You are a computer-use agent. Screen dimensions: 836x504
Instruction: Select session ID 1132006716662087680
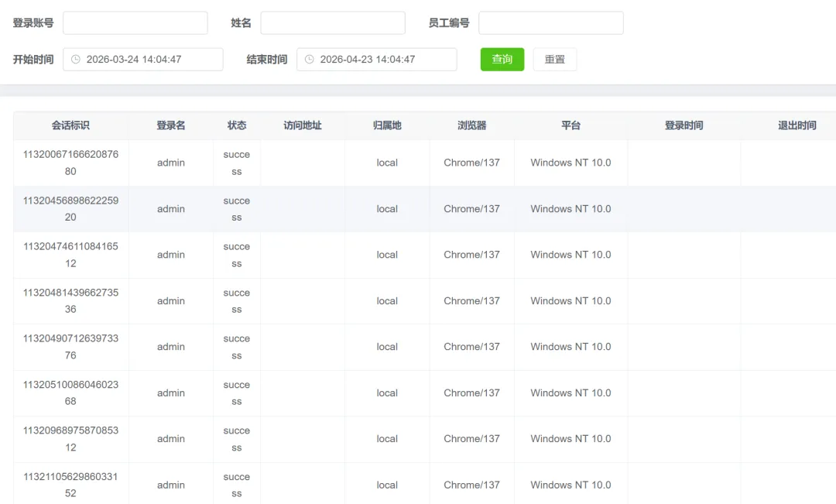point(71,163)
